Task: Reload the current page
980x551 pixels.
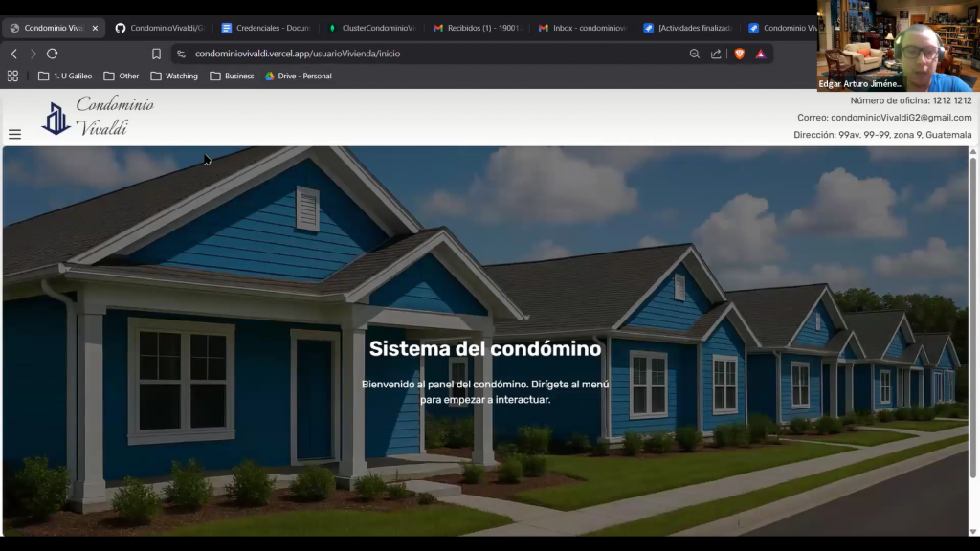Action: coord(52,55)
